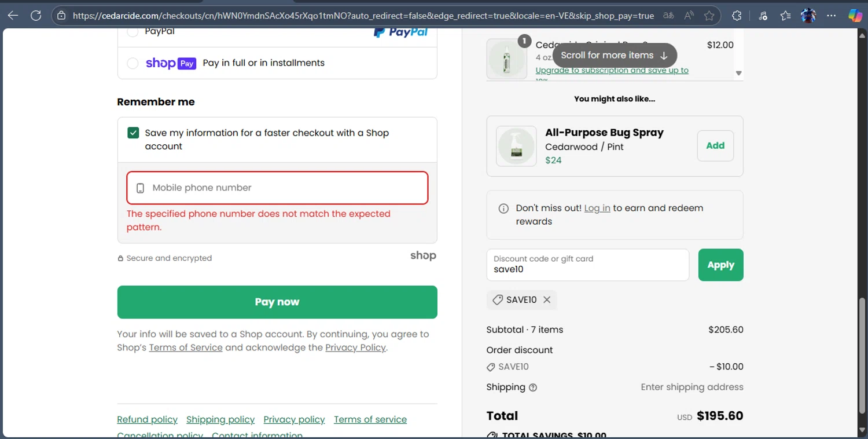Screen dimensions: 868x439
Task: Open Read aloud icon in address bar
Action: (689, 16)
